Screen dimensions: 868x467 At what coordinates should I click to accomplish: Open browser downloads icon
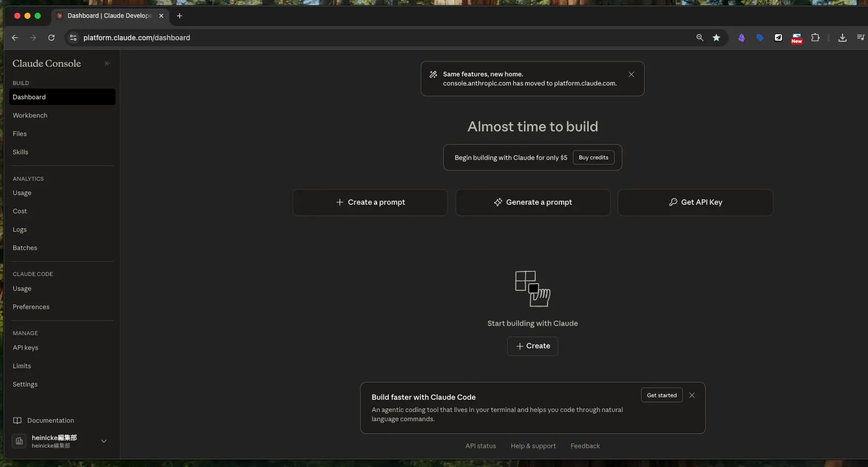[x=842, y=38]
